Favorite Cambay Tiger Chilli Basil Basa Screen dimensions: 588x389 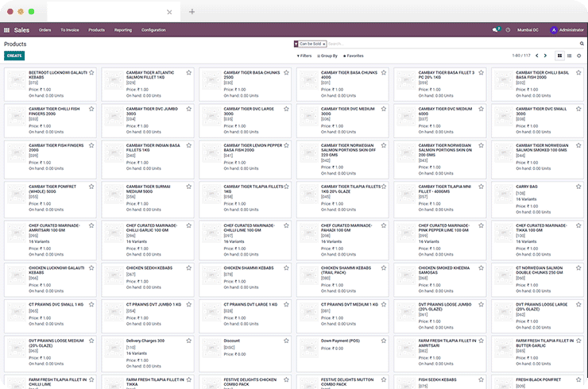coord(578,72)
